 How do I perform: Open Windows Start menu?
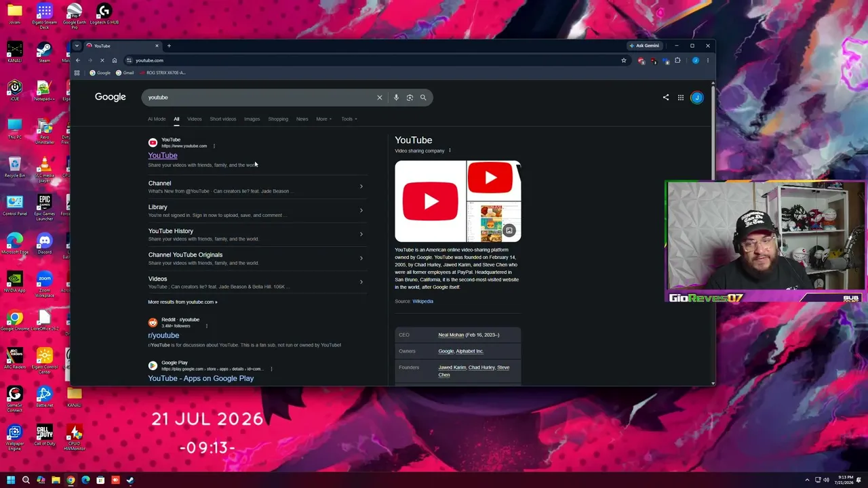(11, 481)
